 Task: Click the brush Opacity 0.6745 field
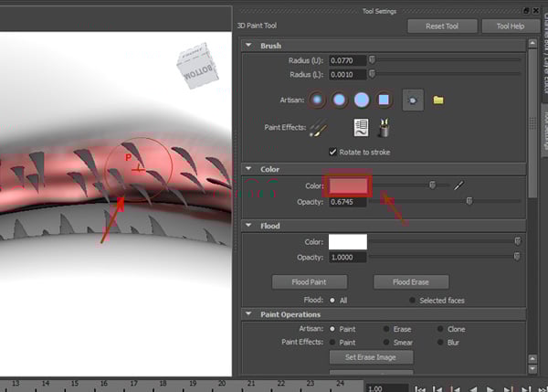pyautogui.click(x=347, y=202)
